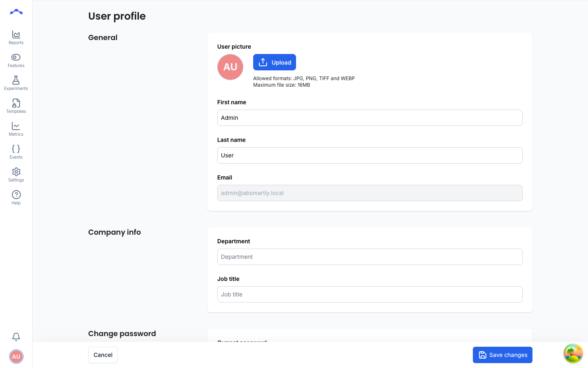Navigate to Templates

(x=16, y=106)
